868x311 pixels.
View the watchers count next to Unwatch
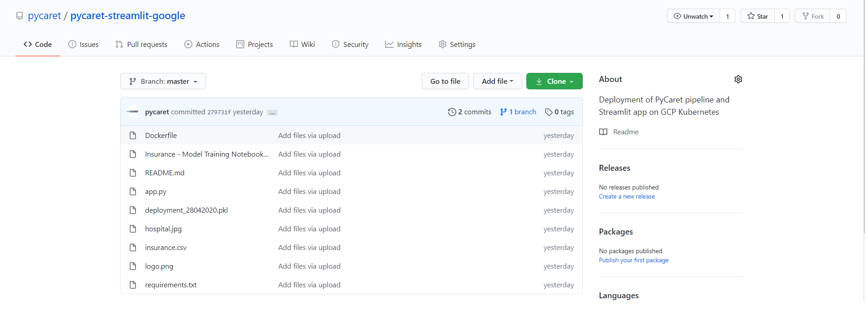(x=727, y=16)
